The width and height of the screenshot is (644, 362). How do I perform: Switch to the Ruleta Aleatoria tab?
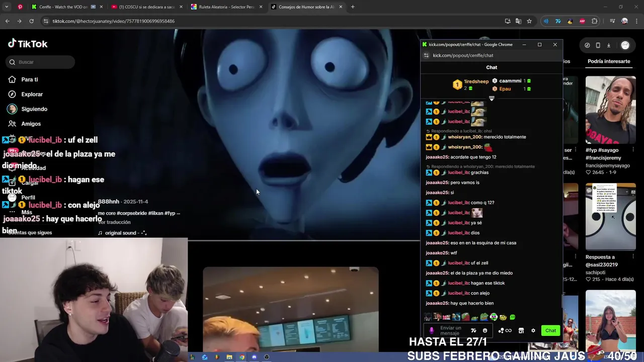[x=225, y=7]
